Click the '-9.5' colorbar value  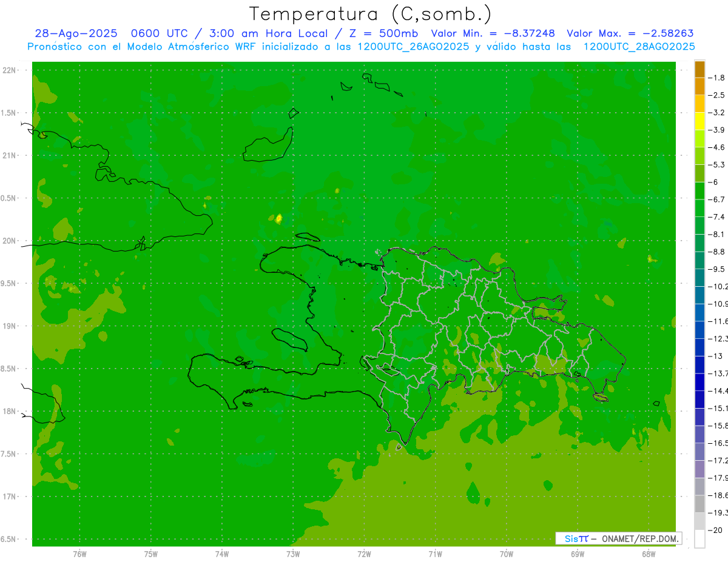[716, 269]
